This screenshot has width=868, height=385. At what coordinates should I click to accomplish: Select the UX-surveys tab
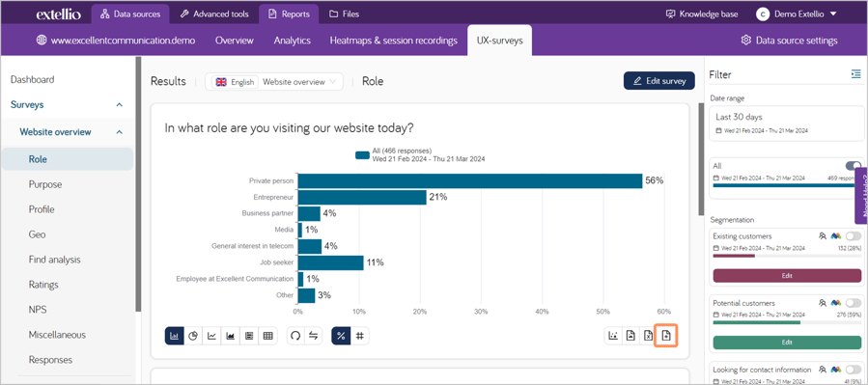click(500, 41)
